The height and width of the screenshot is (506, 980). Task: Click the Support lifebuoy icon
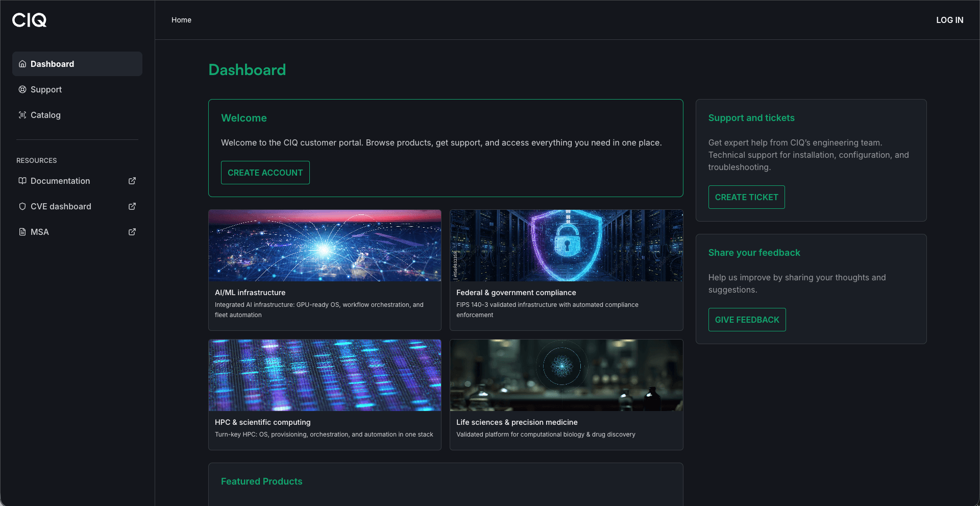click(x=22, y=89)
